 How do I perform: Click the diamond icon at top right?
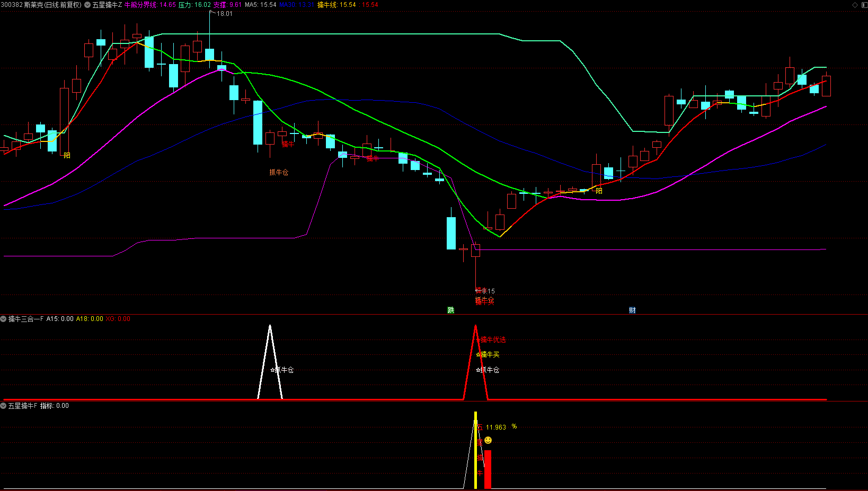click(x=854, y=5)
